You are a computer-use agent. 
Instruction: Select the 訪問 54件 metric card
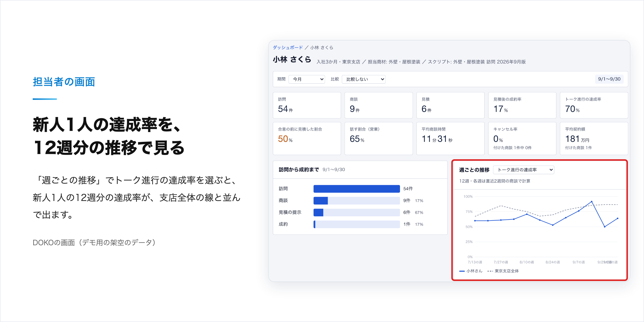click(x=307, y=105)
